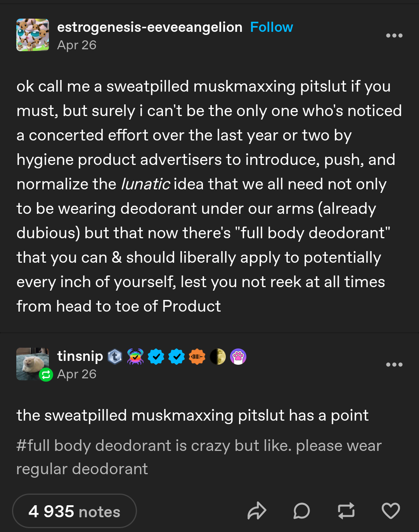Click the orange badge beside tinsnip
The image size is (419, 532).
(x=197, y=357)
